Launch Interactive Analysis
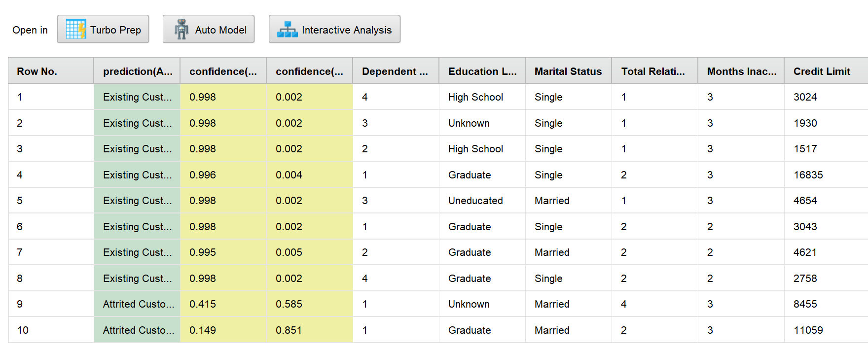This screenshot has width=868, height=350. (334, 30)
